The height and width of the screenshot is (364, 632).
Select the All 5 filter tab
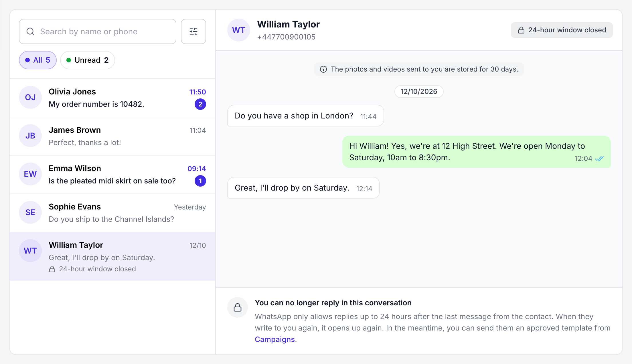pos(38,60)
